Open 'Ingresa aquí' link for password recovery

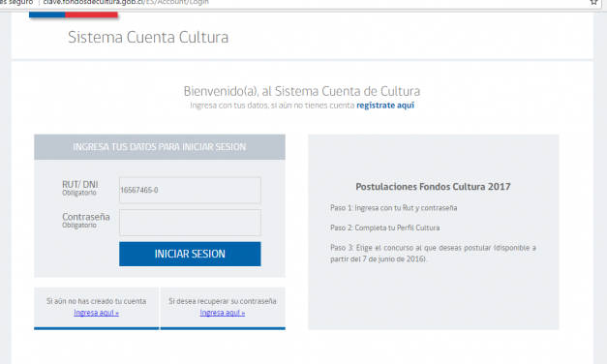[223, 313]
